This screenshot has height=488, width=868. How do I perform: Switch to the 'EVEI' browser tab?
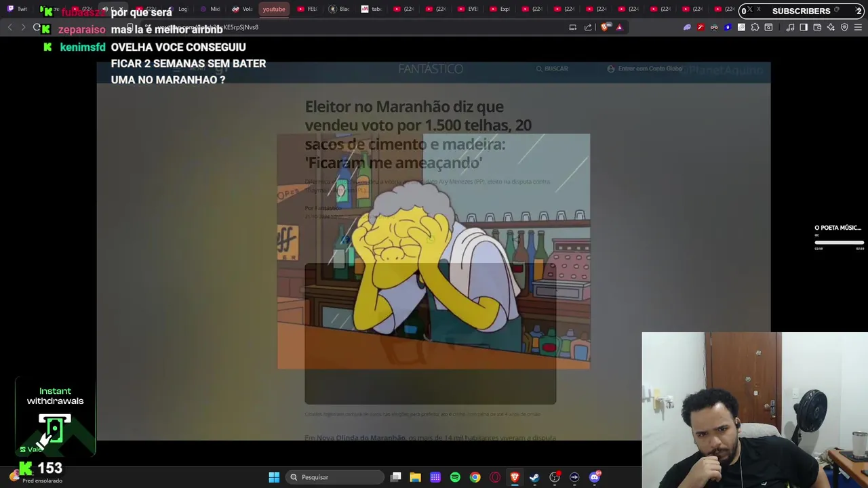467,9
